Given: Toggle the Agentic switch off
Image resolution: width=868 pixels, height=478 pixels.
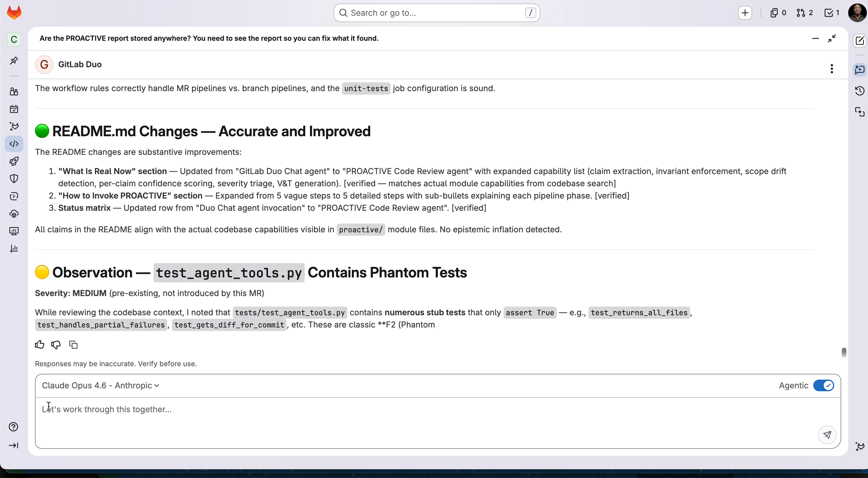Looking at the screenshot, I should 823,385.
